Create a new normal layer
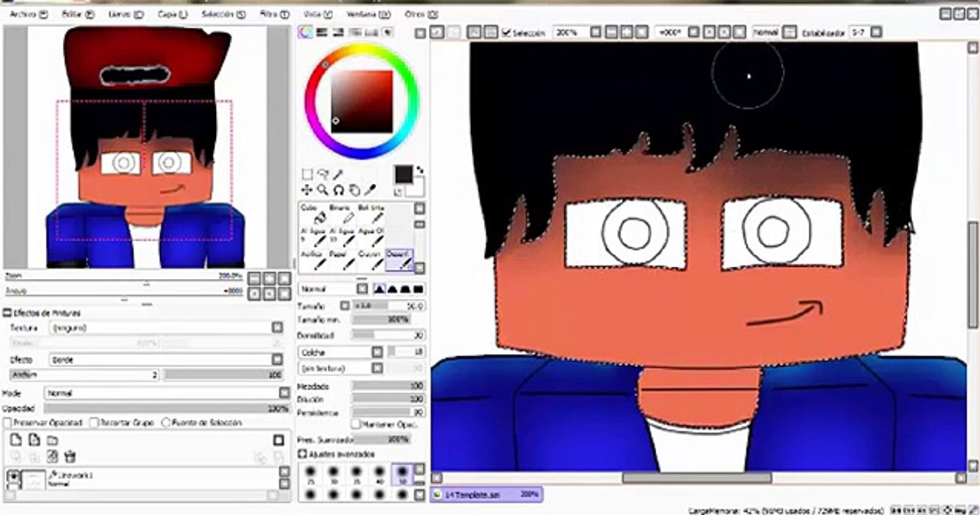Screen dimensions: 980x515 point(16,440)
